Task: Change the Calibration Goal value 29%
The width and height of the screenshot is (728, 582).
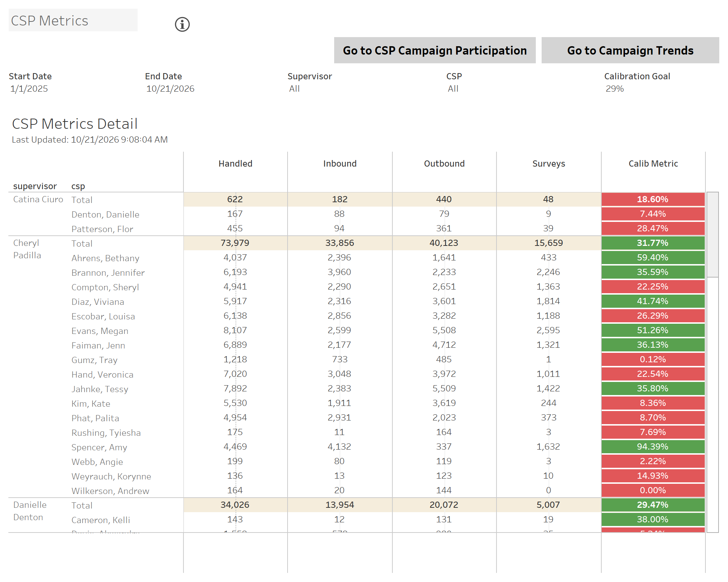Action: point(615,89)
